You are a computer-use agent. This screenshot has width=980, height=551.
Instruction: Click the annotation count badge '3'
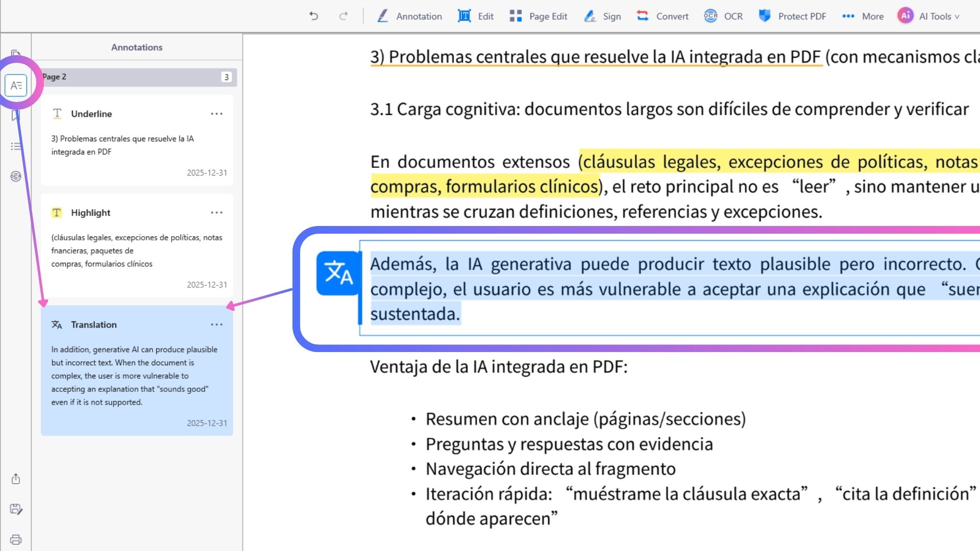coord(227,77)
